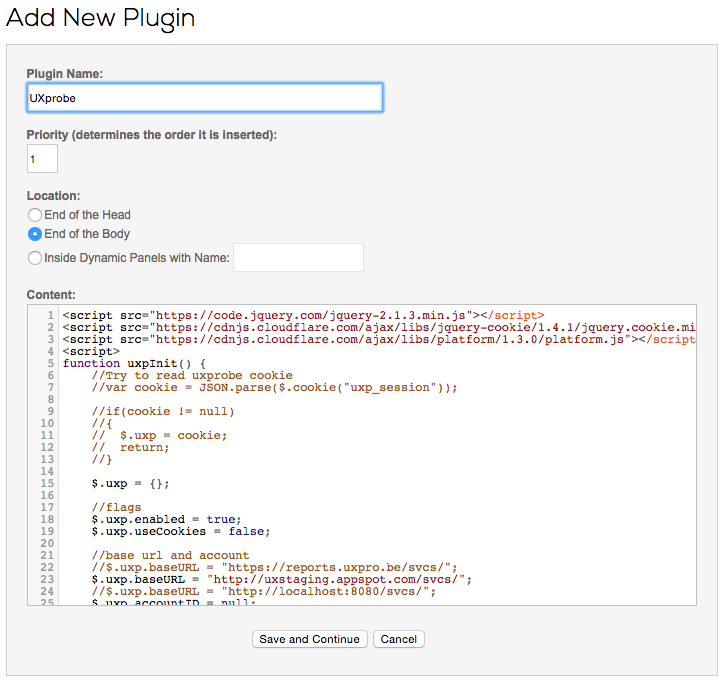Select the End of the Body radio button

pyautogui.click(x=35, y=234)
